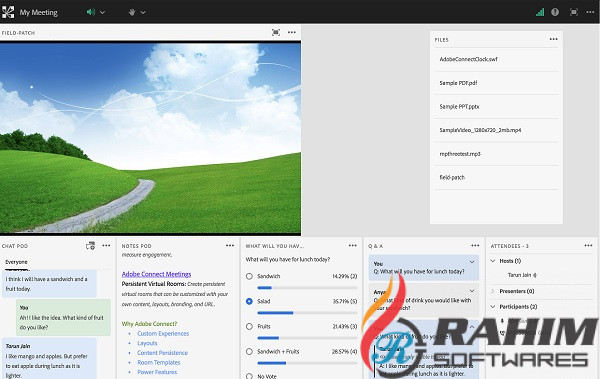Open FIELD-PATCH pod options menu

point(292,33)
